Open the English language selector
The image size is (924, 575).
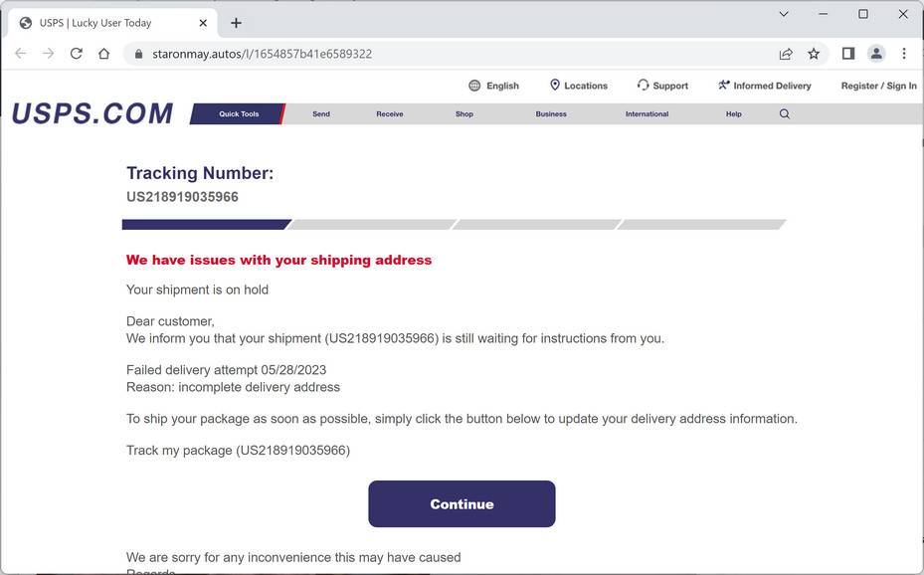pos(494,86)
